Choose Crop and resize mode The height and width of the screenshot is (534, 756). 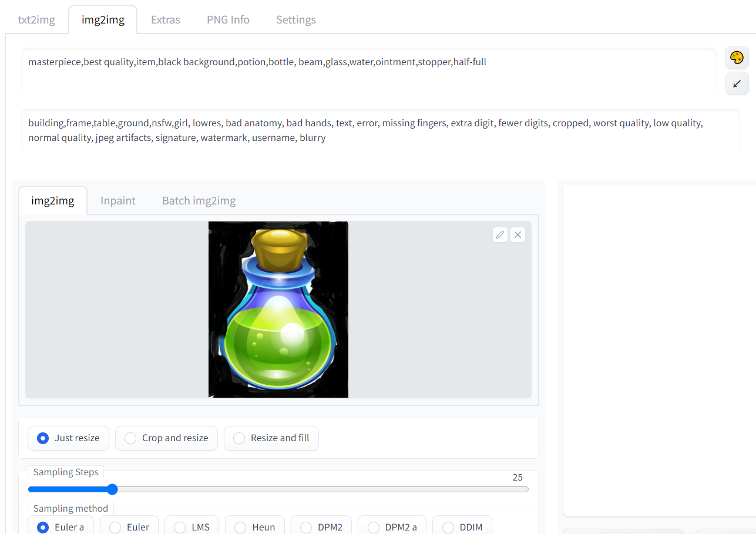166,438
